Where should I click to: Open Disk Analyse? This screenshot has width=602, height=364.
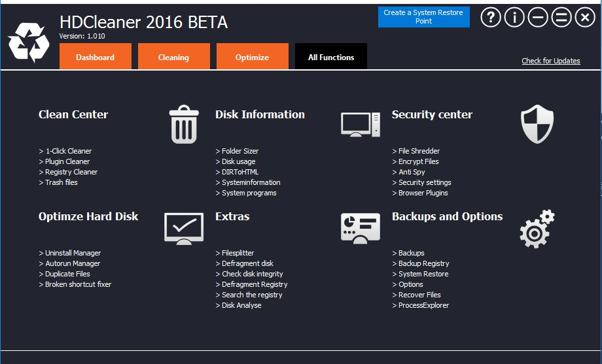pos(238,305)
